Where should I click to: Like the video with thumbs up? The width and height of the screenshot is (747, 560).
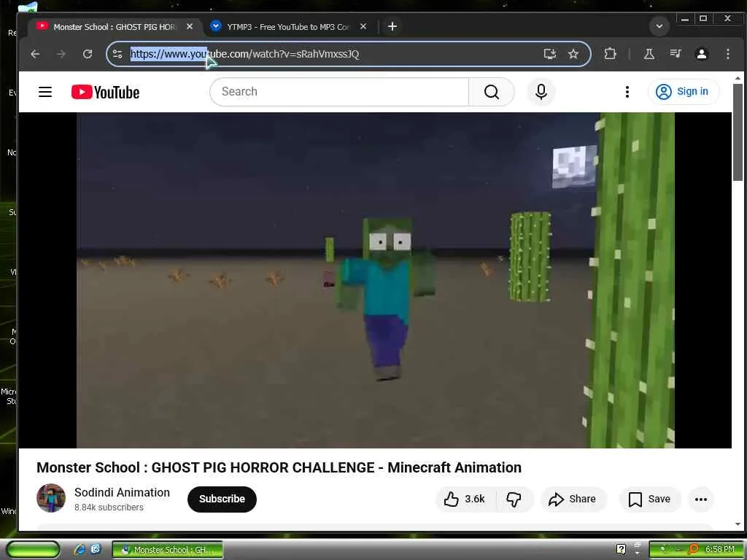(x=465, y=499)
